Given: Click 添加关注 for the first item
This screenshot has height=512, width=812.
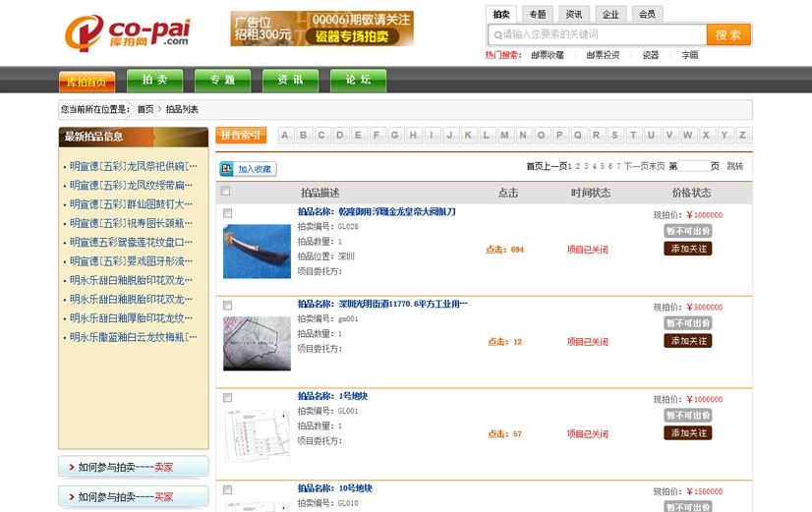Looking at the screenshot, I should [687, 249].
